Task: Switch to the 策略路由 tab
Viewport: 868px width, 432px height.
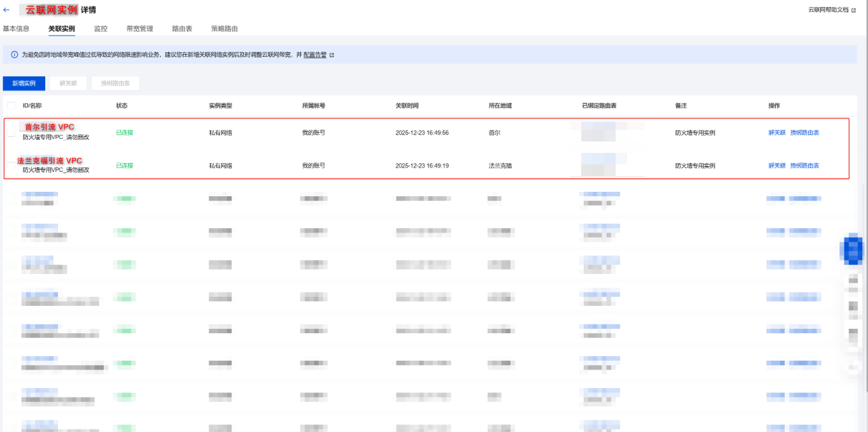Action: [x=224, y=29]
